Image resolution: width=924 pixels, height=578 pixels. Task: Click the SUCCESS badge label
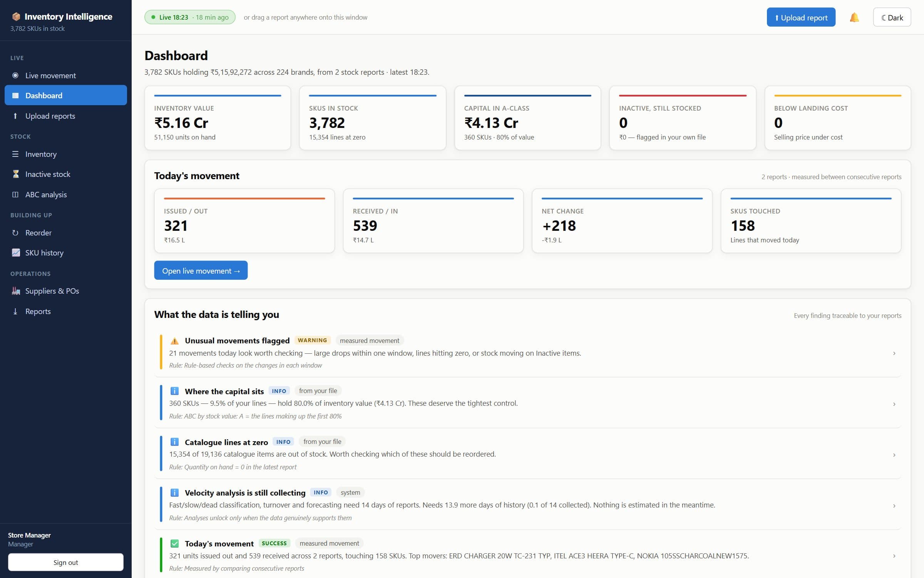pyautogui.click(x=274, y=543)
